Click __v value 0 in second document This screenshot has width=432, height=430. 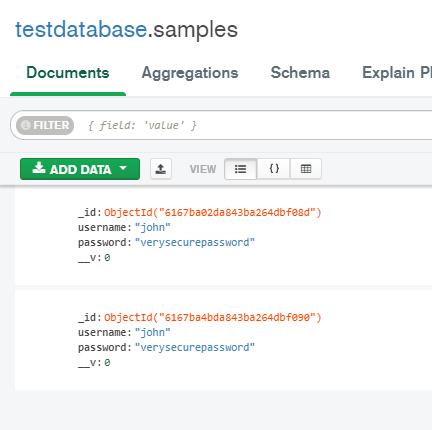tap(107, 362)
